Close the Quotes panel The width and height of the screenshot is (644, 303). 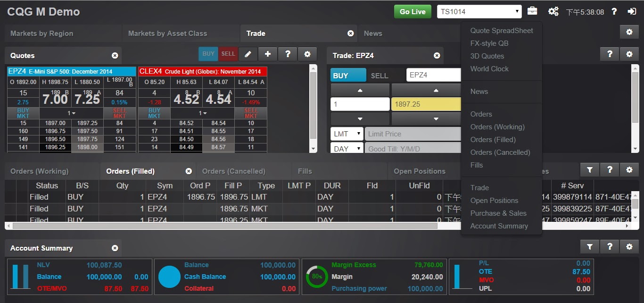pyautogui.click(x=115, y=56)
